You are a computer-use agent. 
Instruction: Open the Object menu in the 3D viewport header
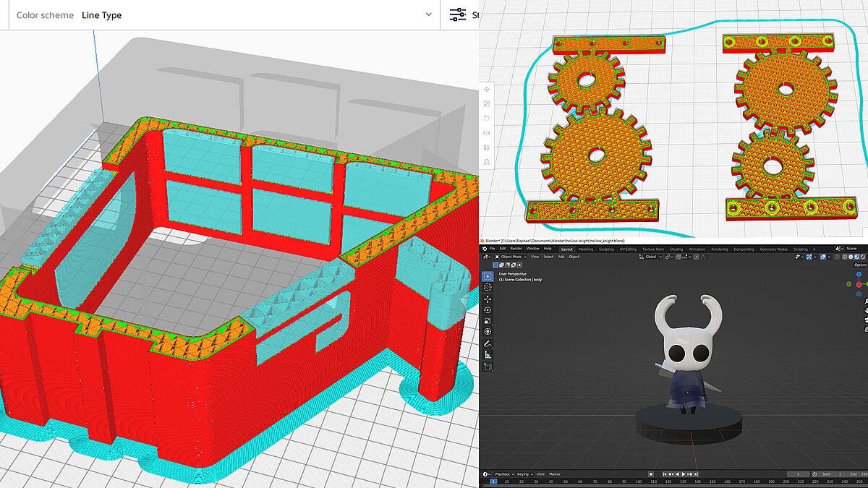(574, 257)
